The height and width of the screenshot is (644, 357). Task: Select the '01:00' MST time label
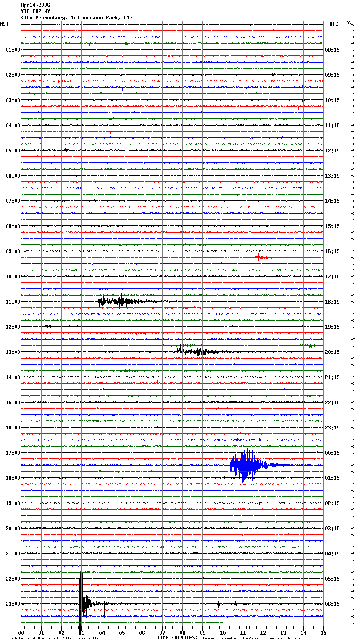click(13, 50)
